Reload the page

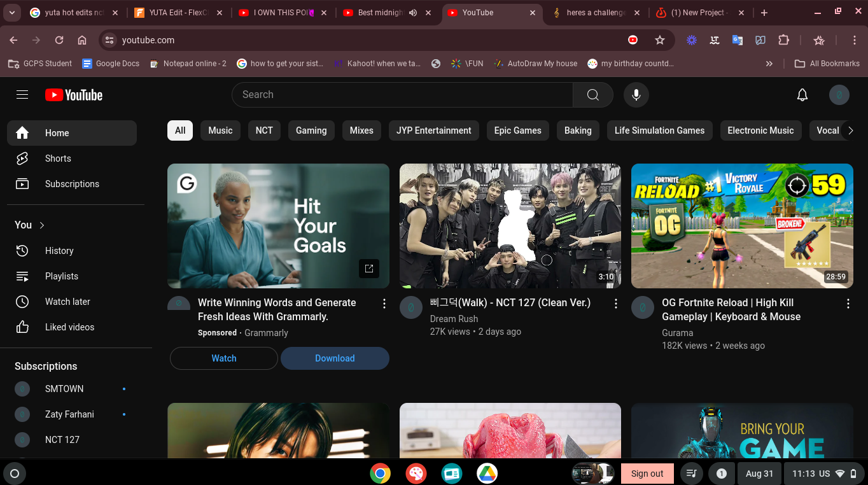59,40
